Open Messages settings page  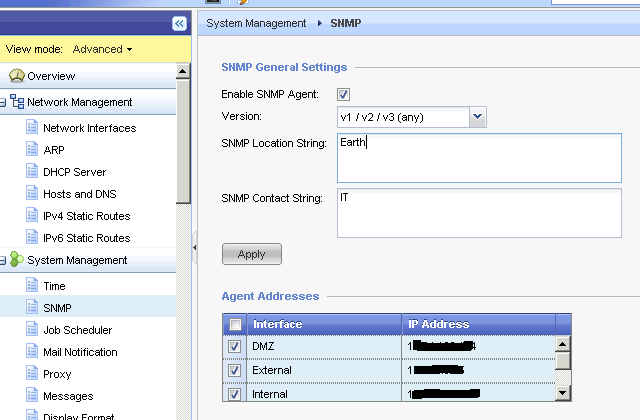point(68,396)
